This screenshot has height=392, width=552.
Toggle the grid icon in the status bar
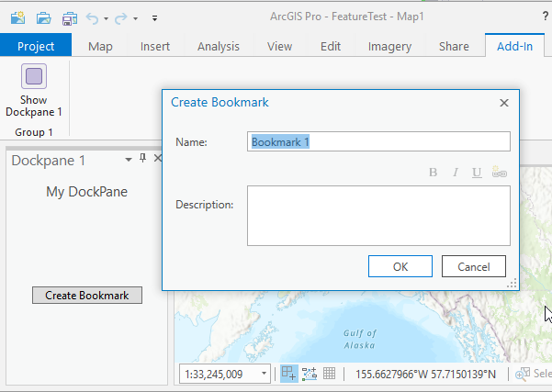tap(329, 374)
